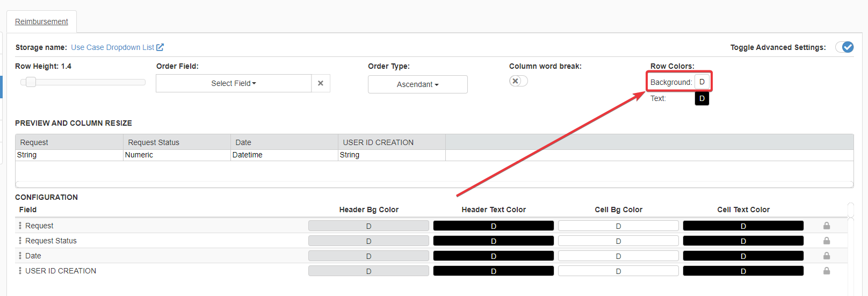Expand the Ascendant order type dropdown
The height and width of the screenshot is (296, 868).
point(417,84)
